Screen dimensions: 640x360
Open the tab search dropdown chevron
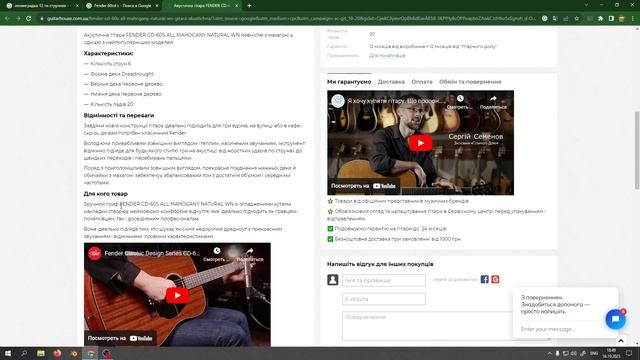tap(586, 5)
